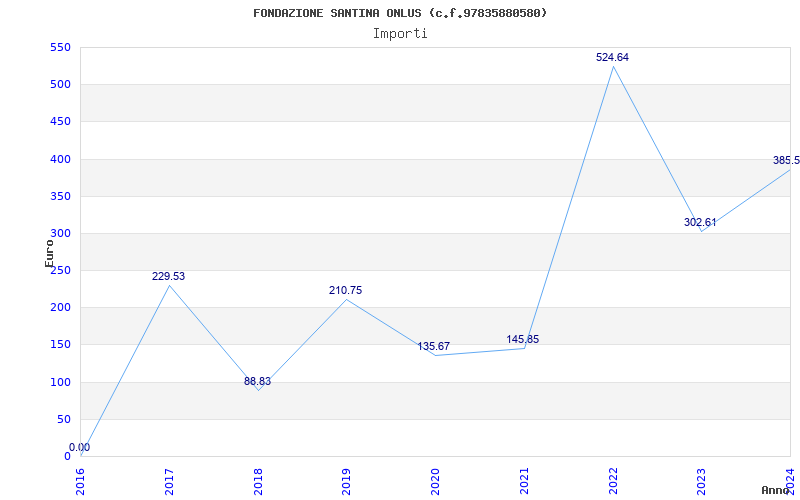Click the 2020 year label
This screenshot has width=800, height=500.
[x=435, y=481]
